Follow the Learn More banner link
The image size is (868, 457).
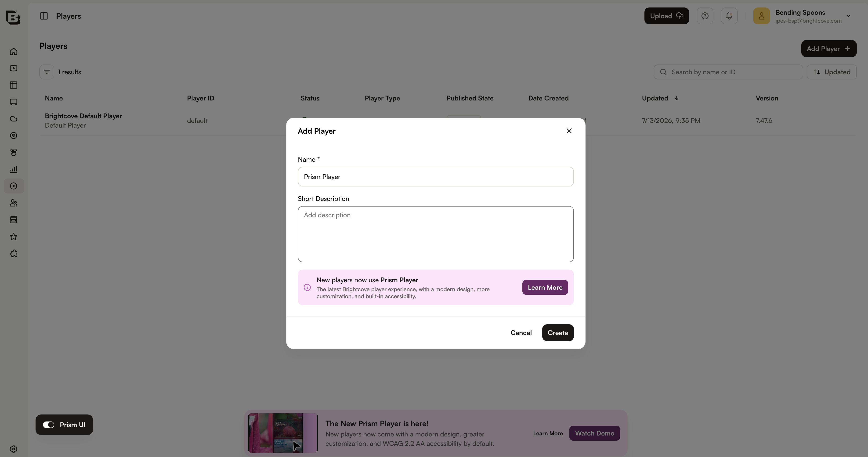pos(548,433)
